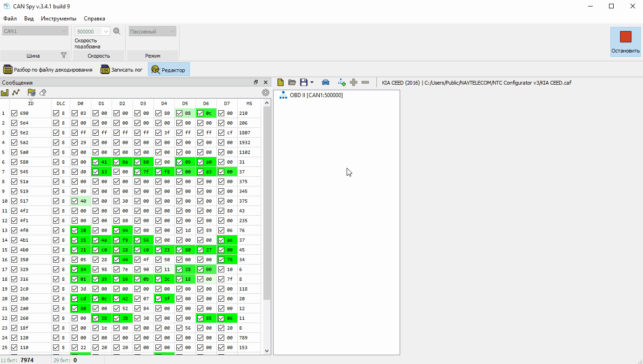The height and width of the screenshot is (364, 643).
Task: Click MS value 789 in row 120
Action: (243, 338)
